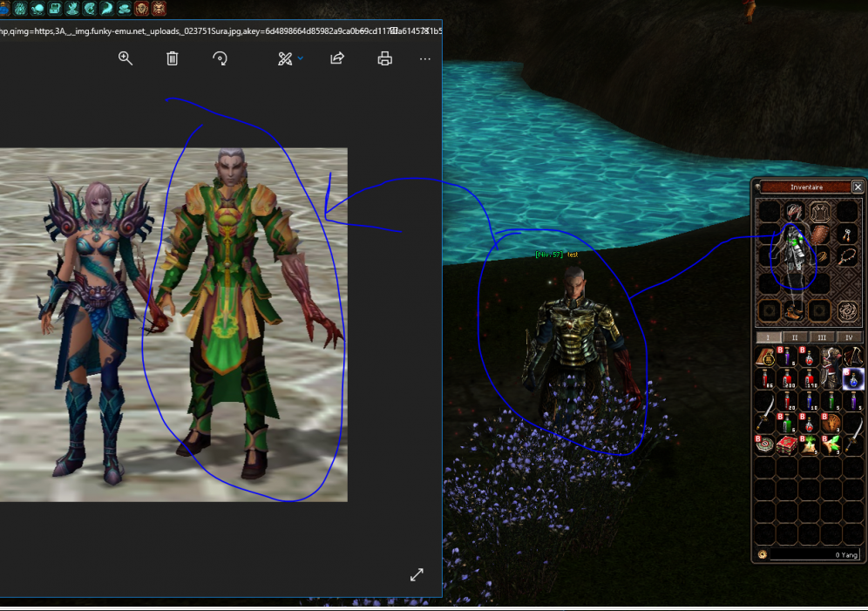Click the player name '[Niv: 57] test'

coord(556,254)
